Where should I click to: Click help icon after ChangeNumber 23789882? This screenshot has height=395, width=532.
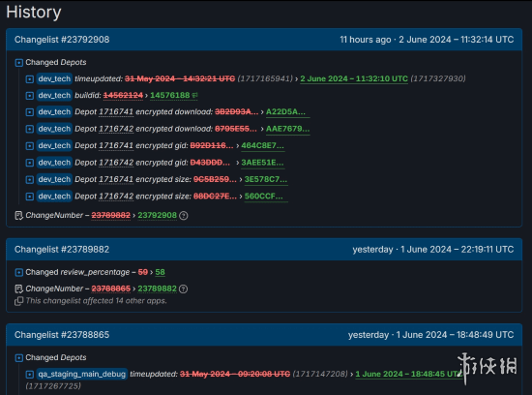pos(183,289)
